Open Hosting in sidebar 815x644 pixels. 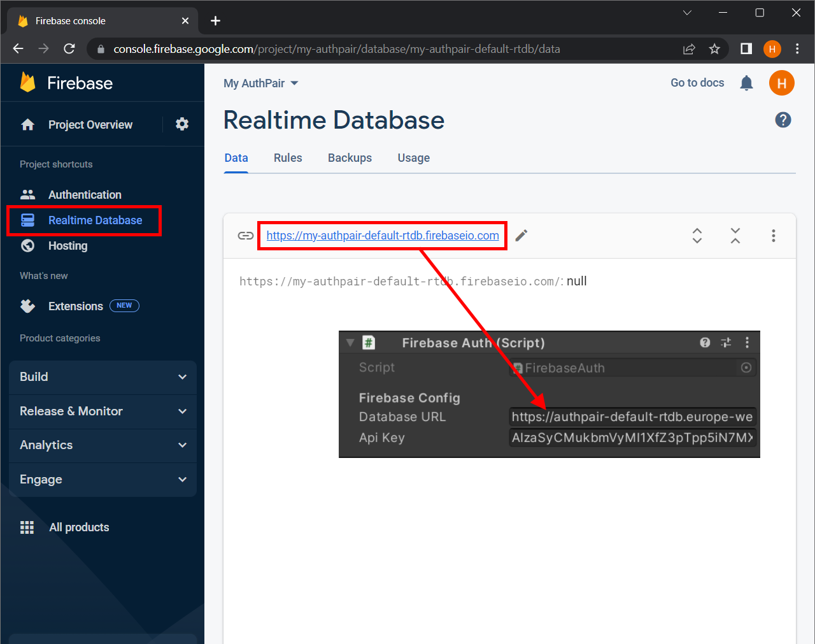(68, 246)
